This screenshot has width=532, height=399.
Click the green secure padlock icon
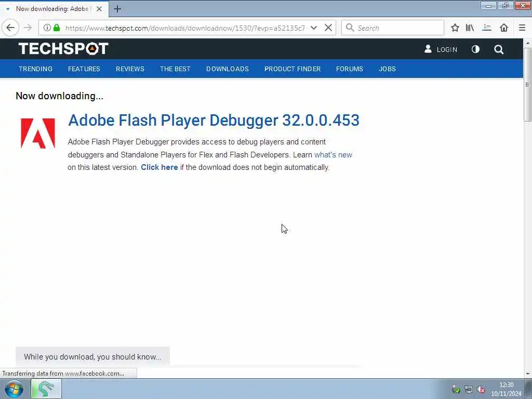click(x=57, y=28)
